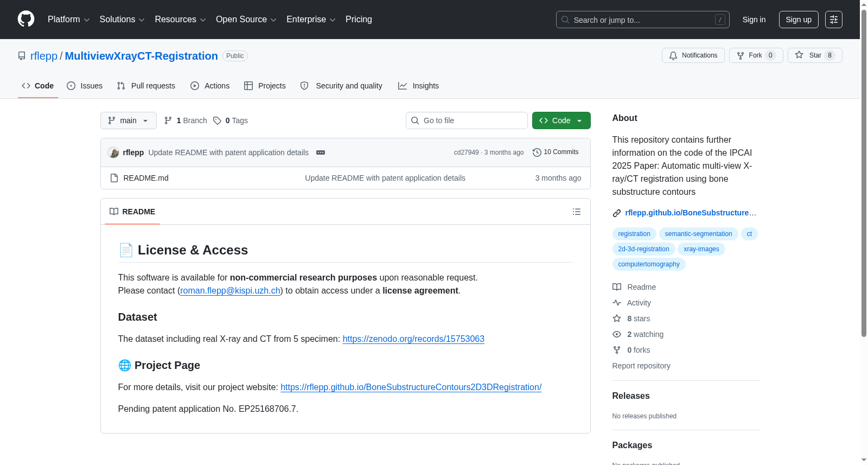Open the zenodo.org dataset link

click(x=413, y=339)
